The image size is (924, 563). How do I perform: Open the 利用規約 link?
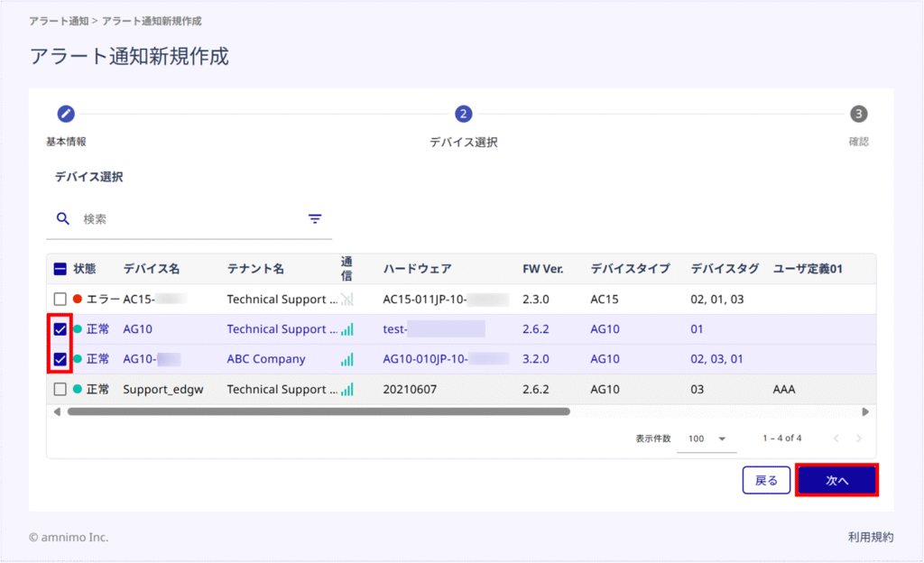pos(871,537)
